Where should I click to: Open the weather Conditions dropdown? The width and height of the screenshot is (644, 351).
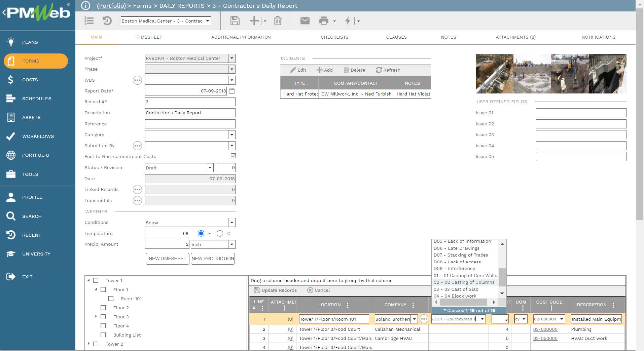[231, 223]
